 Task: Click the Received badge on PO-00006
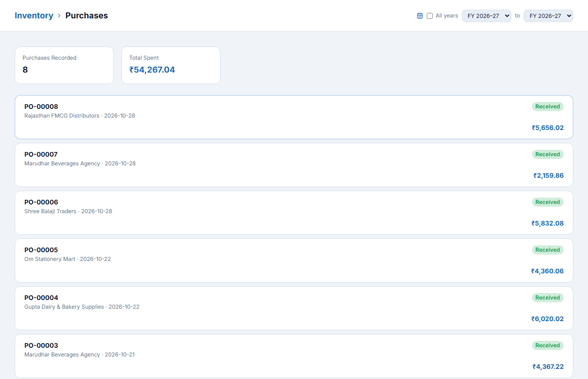548,202
